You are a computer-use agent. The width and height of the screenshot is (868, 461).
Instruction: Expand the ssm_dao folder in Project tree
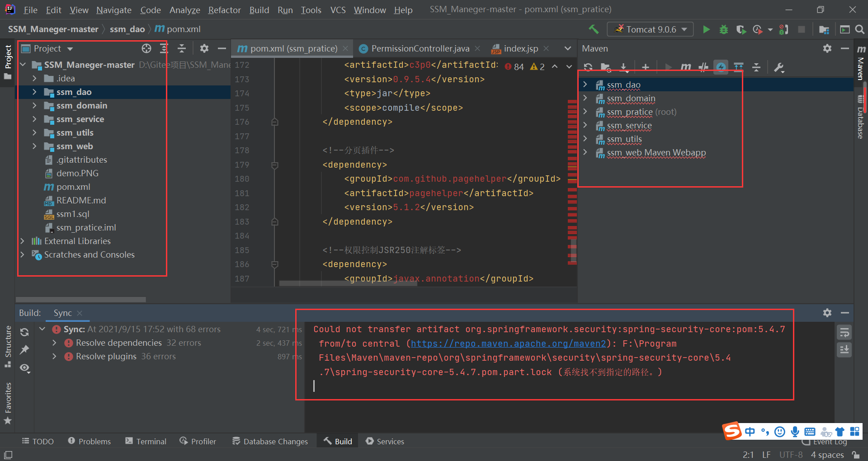coord(34,92)
